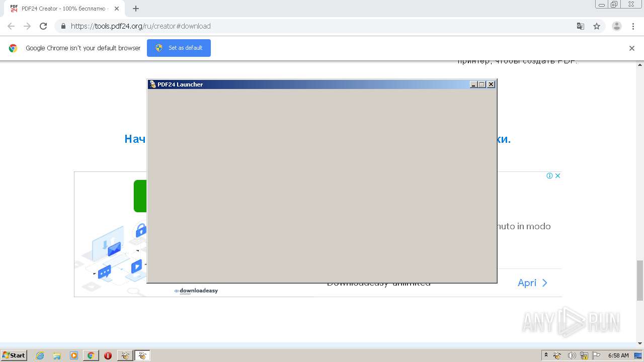Open the ad info icon
The width and height of the screenshot is (644, 362).
[x=550, y=175]
